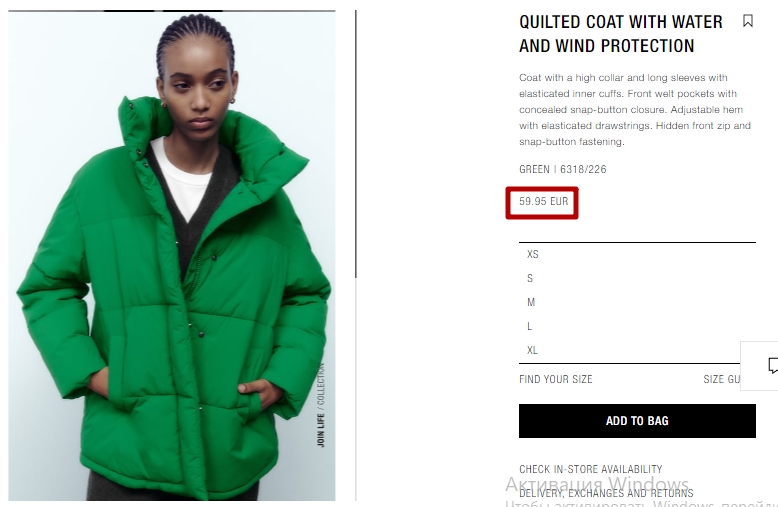Select size XS
The width and height of the screenshot is (778, 507).
(x=637, y=254)
